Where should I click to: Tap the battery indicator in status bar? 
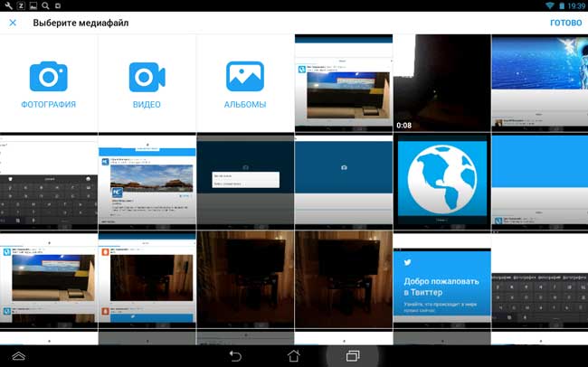(x=562, y=5)
